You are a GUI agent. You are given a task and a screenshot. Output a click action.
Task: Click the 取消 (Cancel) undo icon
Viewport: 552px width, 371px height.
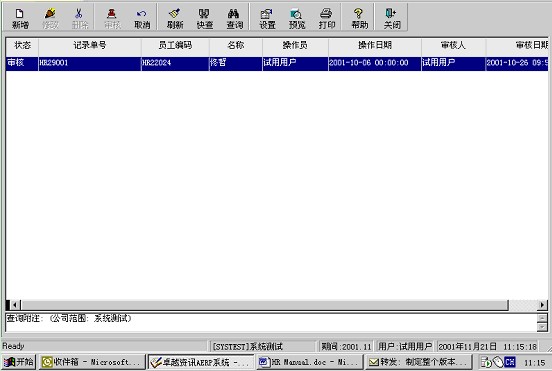142,18
